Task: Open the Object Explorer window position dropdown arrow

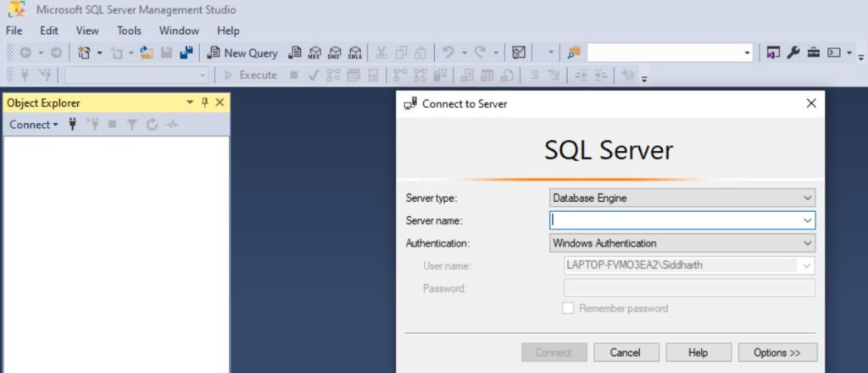Action: (190, 103)
